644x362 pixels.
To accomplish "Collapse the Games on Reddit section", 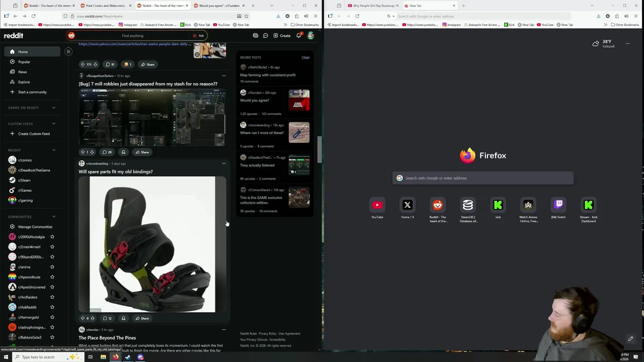I will tap(54, 108).
